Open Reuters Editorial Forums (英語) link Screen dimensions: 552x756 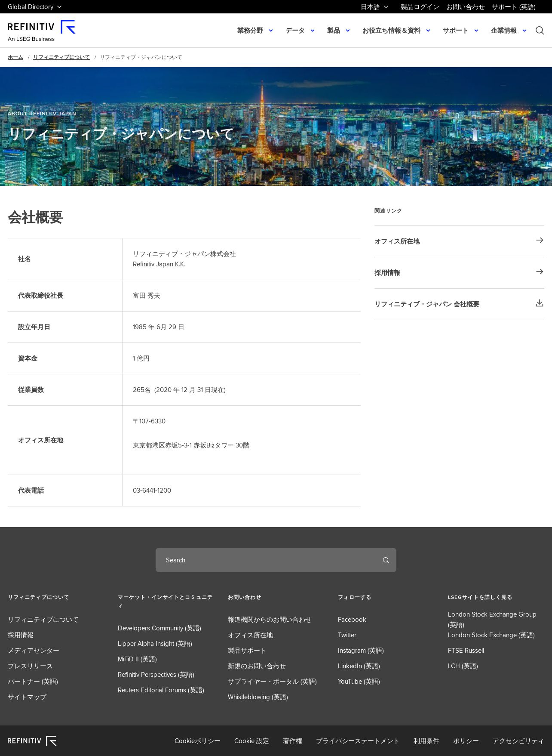pyautogui.click(x=161, y=690)
